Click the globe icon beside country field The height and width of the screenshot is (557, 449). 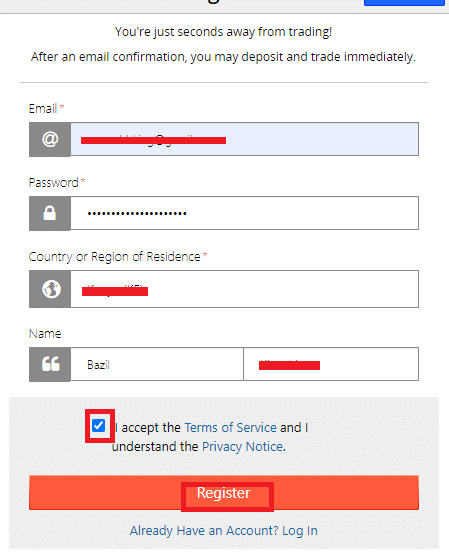click(x=50, y=289)
